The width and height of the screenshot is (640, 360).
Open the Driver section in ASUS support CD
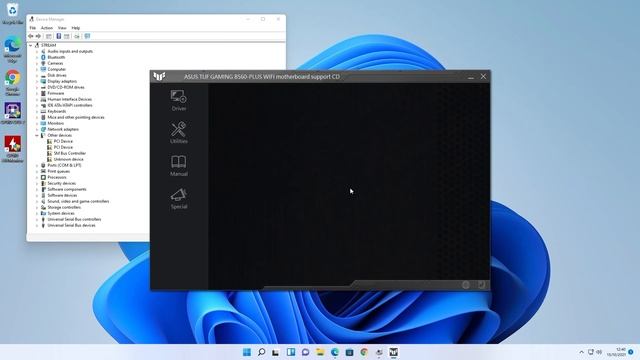coord(179,100)
